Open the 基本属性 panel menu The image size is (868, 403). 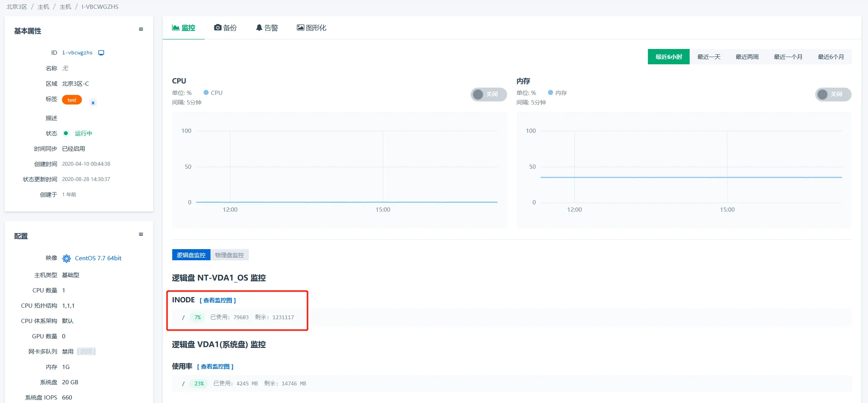[x=141, y=29]
